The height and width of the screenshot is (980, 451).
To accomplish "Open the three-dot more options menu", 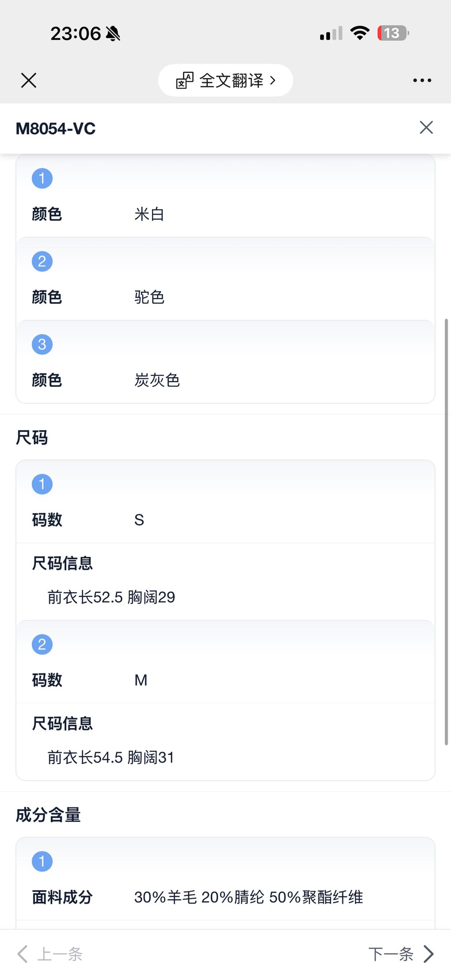I will 422,81.
